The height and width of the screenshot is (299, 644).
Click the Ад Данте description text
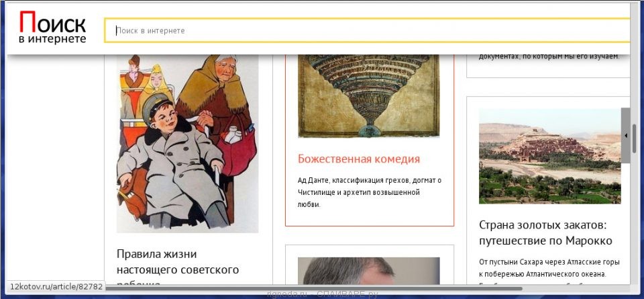tap(369, 191)
